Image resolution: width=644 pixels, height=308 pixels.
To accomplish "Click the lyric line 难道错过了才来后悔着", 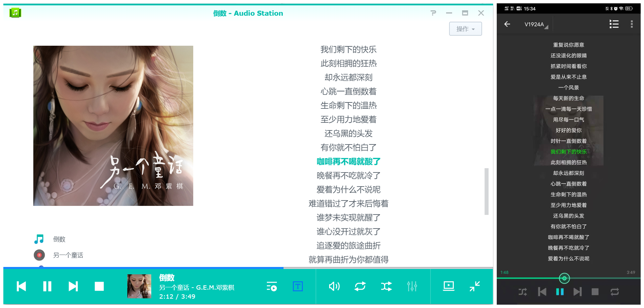I will coord(348,204).
